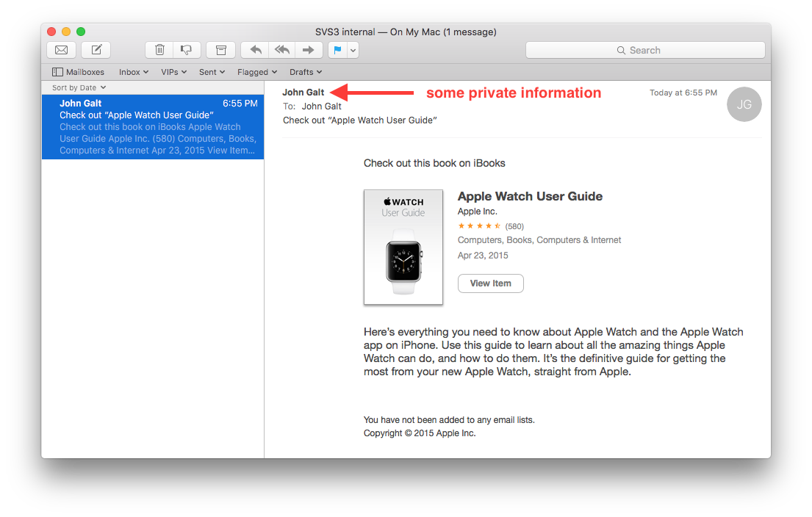Viewport: 812px width, 517px height.
Task: Forward the message with arrow icon
Action: [x=309, y=50]
